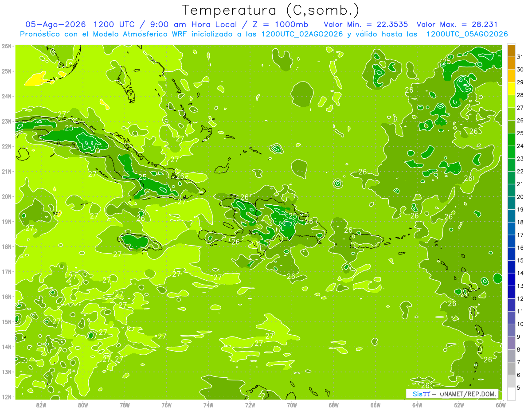Click the white swatch below 5 on colorbar

[x=511, y=394]
